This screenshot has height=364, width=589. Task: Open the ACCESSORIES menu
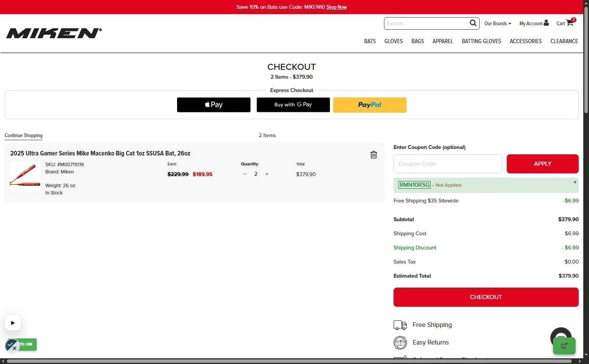click(x=526, y=41)
